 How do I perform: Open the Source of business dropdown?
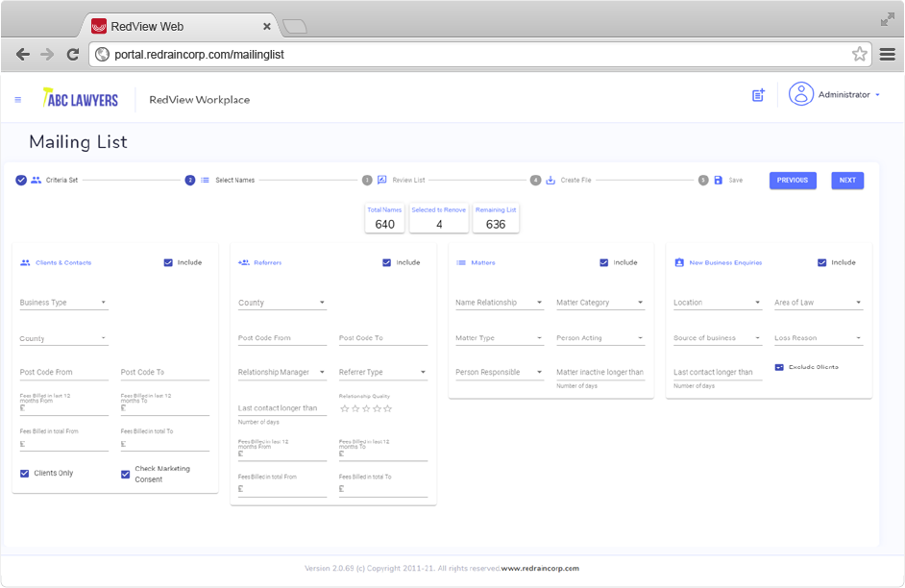(x=718, y=338)
